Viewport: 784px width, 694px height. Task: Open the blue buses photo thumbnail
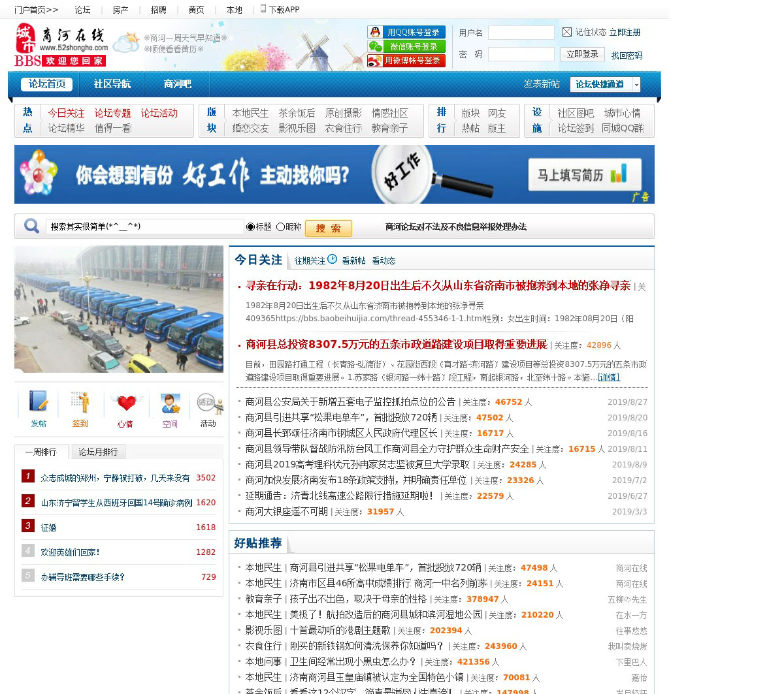[119, 309]
